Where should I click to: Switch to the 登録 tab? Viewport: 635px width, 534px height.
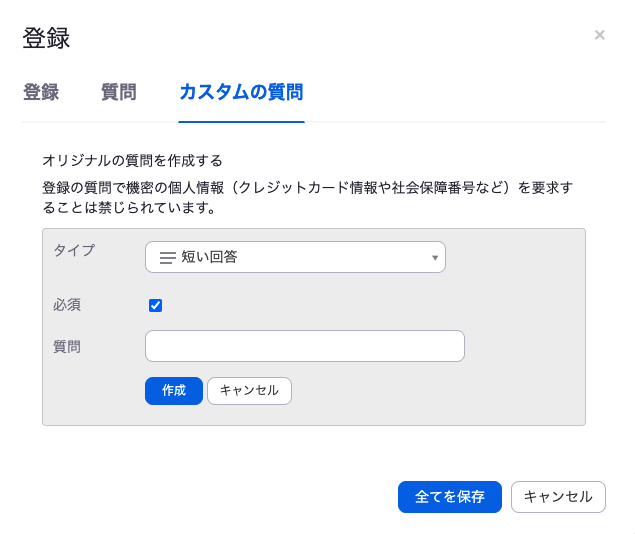[41, 92]
